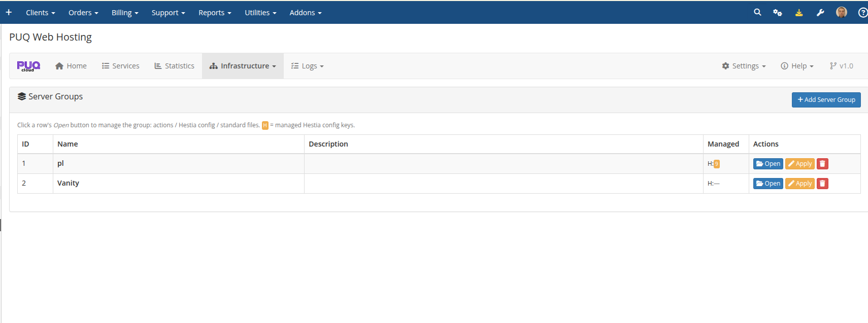The image size is (868, 323).
Task: Select the 'pl' name cell
Action: point(179,164)
